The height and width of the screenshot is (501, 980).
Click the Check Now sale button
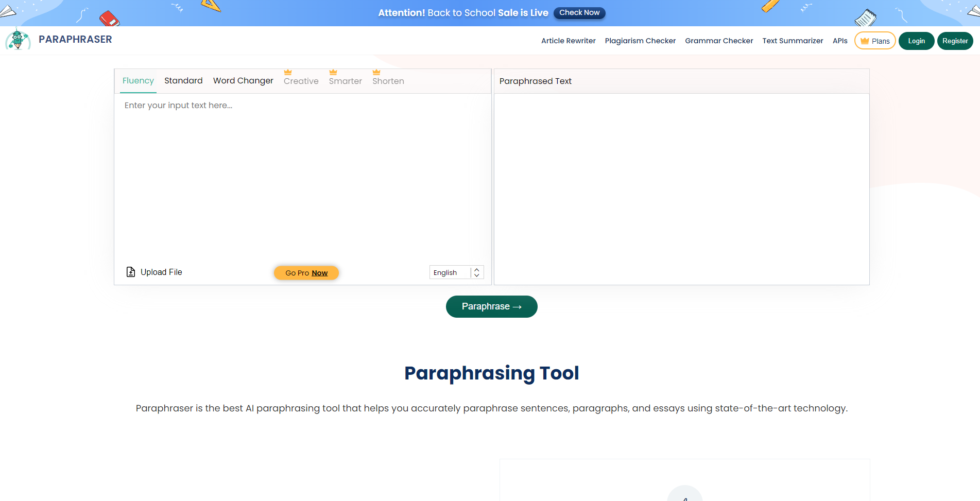579,13
